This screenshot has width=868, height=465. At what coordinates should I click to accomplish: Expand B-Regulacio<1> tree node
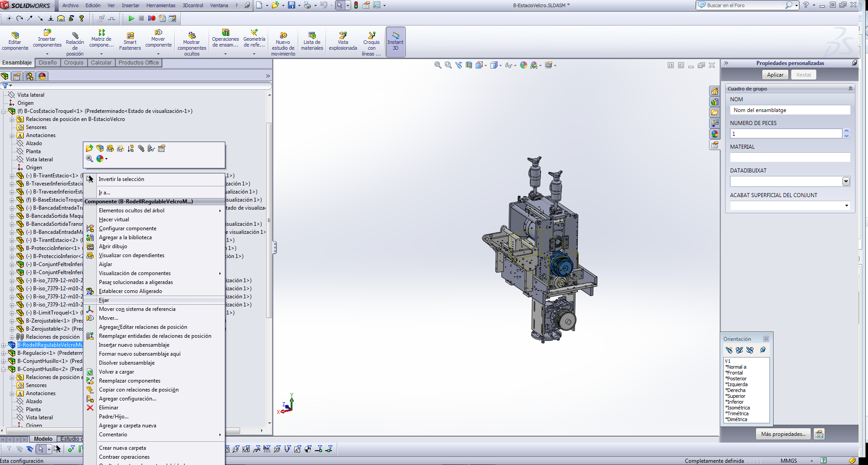(x=4, y=353)
